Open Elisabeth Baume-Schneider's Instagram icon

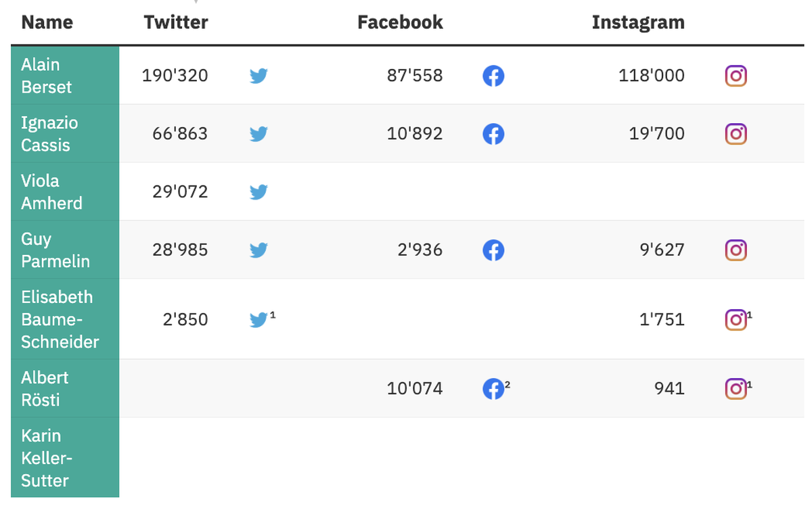coord(736,319)
